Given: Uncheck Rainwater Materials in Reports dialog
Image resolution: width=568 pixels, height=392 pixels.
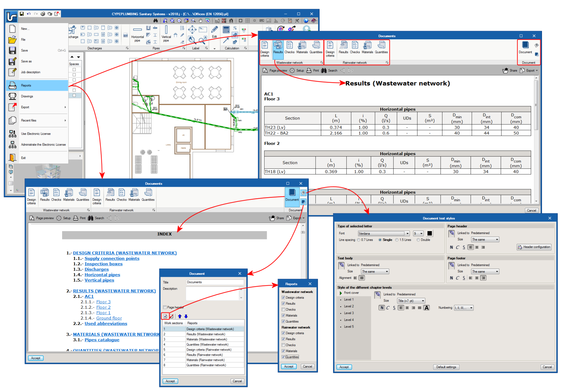Looking at the screenshot, I should click(x=283, y=351).
